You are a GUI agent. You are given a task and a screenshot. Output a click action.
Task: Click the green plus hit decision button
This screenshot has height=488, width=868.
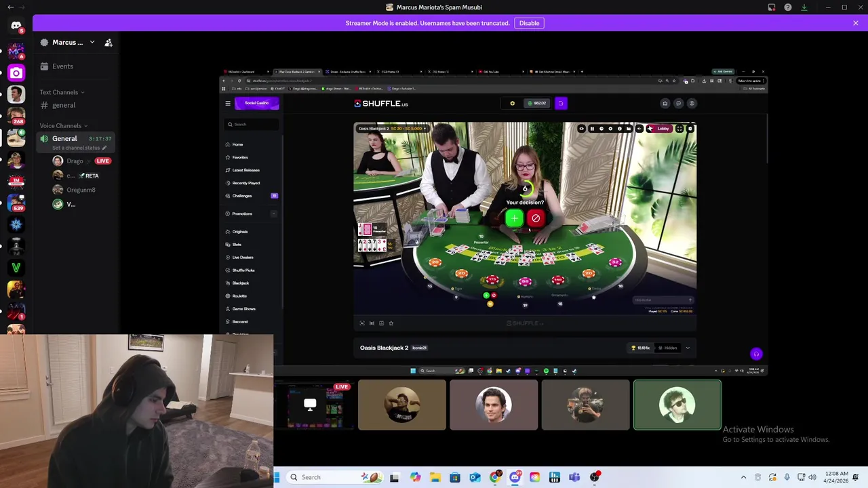(x=514, y=218)
